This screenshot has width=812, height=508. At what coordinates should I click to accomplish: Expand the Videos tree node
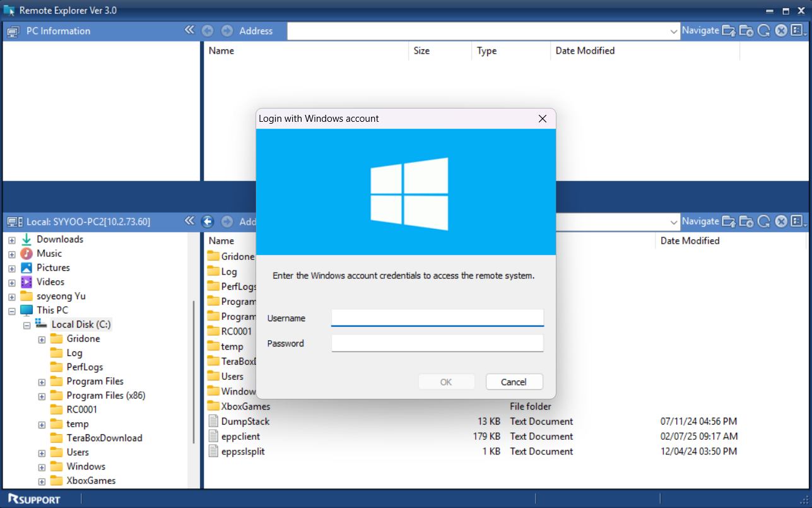pos(11,283)
